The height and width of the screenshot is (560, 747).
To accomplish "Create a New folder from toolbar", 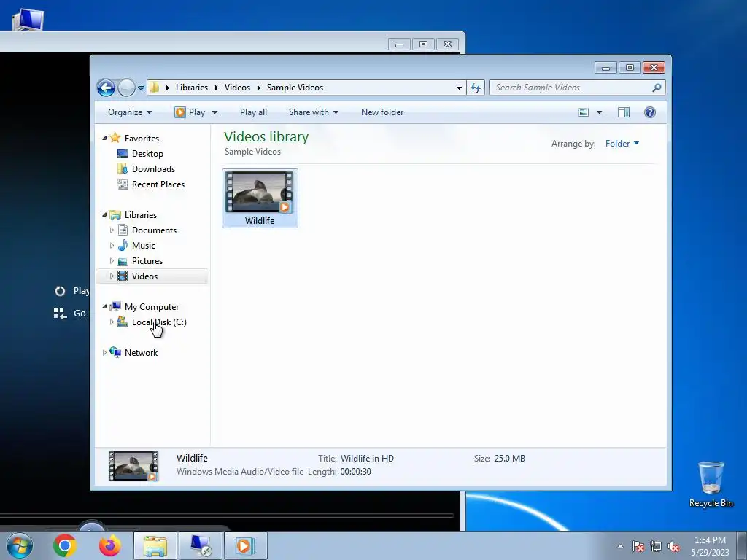I will (x=382, y=112).
